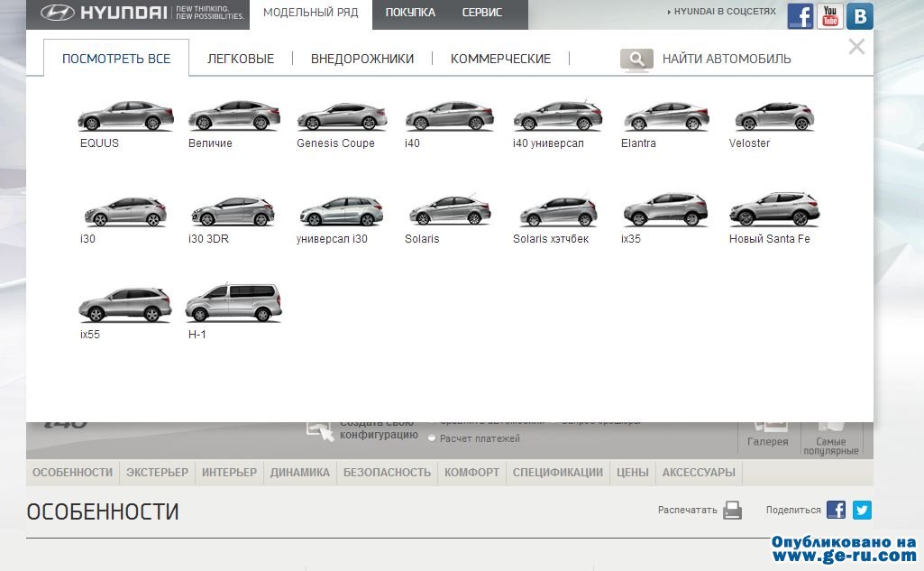Click the print icon next to Распечатать
This screenshot has height=571, width=924.
pyautogui.click(x=732, y=511)
